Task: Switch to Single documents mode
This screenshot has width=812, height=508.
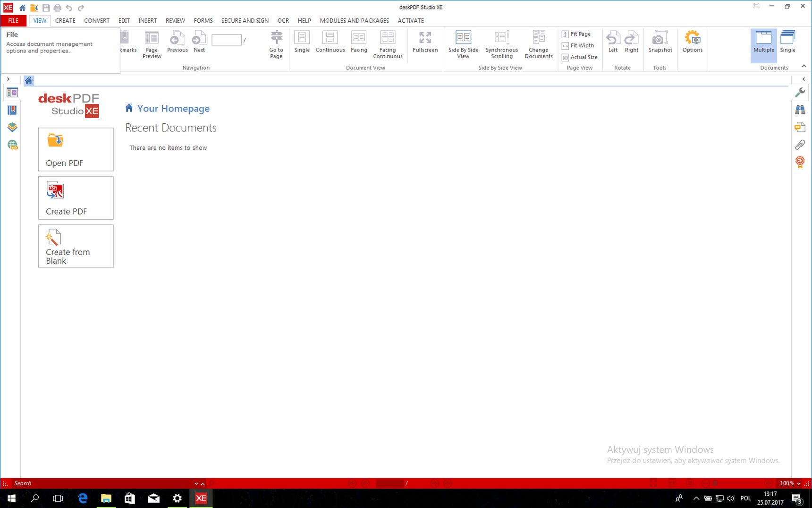Action: point(787,42)
